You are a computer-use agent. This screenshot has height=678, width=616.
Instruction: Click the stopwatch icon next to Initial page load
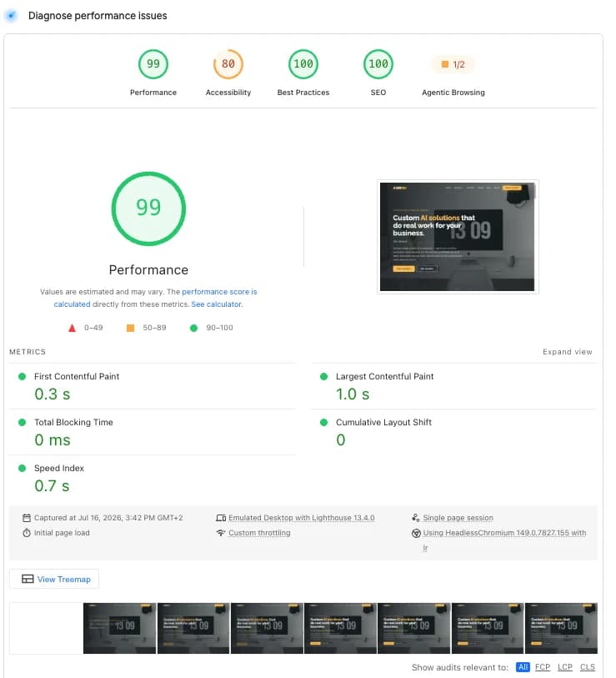pos(27,533)
